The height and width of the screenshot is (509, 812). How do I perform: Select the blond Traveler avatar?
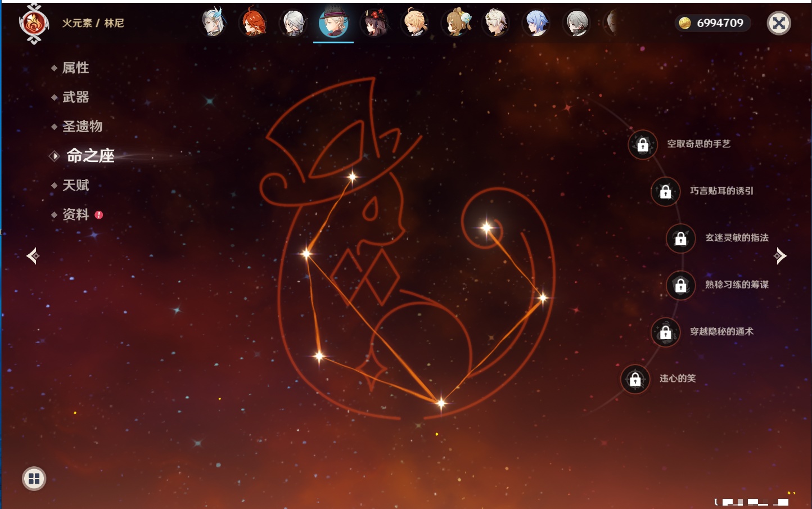point(415,23)
